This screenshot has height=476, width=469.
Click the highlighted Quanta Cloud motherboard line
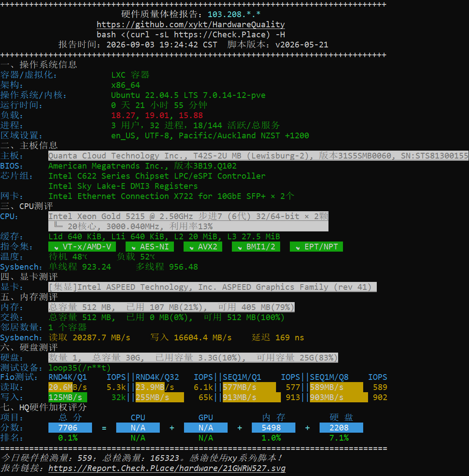258,156
